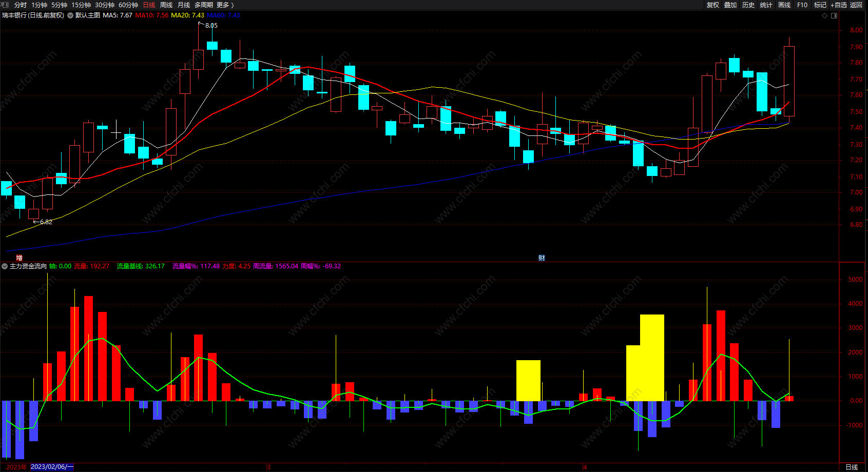The image size is (868, 472).
Task: Click the -1000 flow axis label
Action: click(x=855, y=425)
